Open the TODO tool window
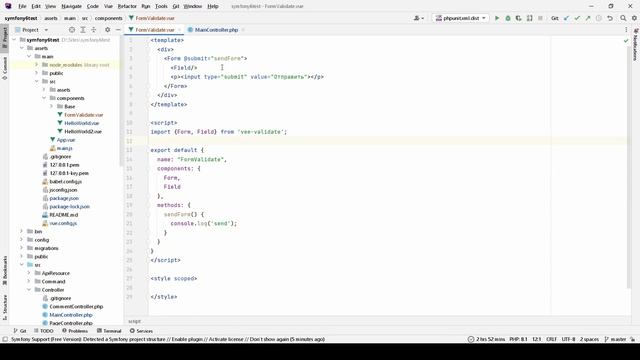Viewport: 640px width, 360px height. (x=44, y=331)
